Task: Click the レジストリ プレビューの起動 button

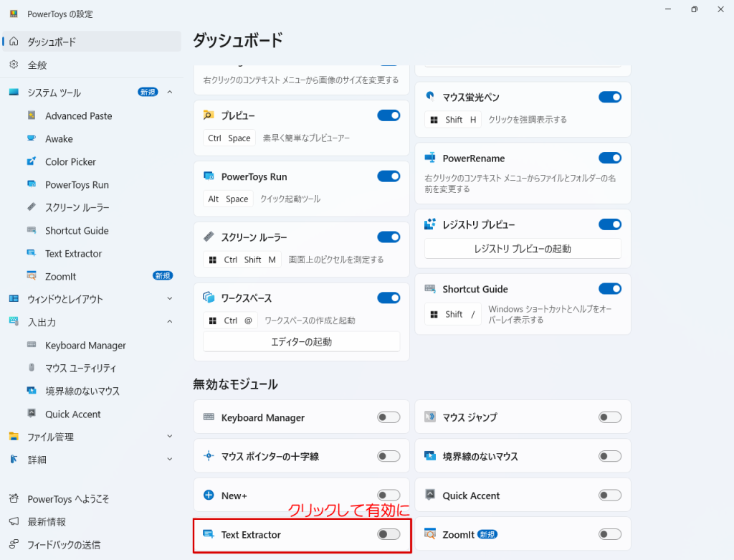Action: pyautogui.click(x=523, y=249)
